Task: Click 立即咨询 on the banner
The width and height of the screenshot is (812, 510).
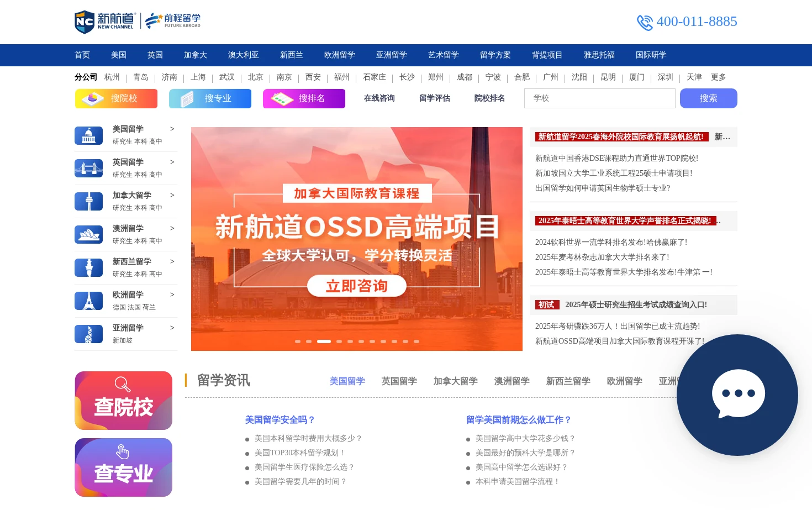Action: pyautogui.click(x=357, y=286)
